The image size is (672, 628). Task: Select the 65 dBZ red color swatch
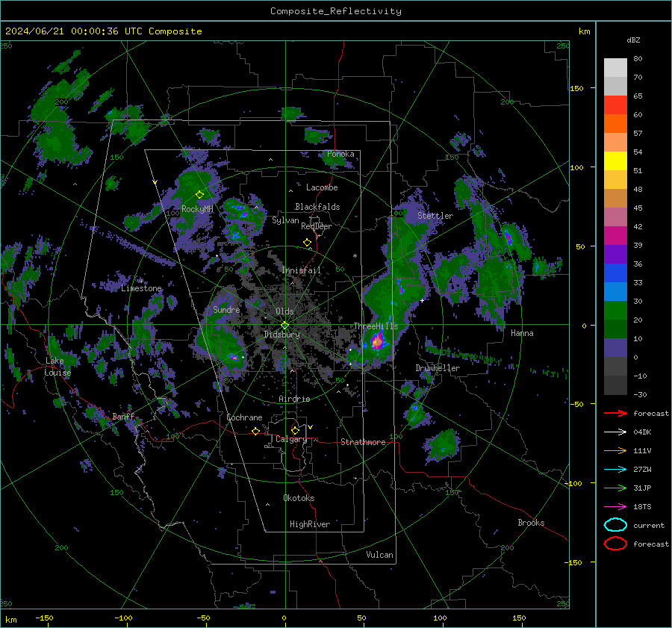tap(615, 105)
